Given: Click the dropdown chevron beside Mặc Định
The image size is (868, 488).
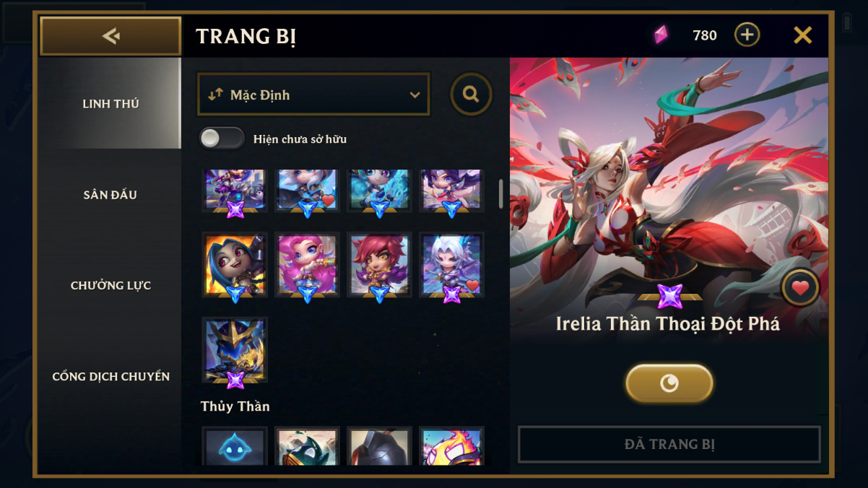Looking at the screenshot, I should pos(415,95).
